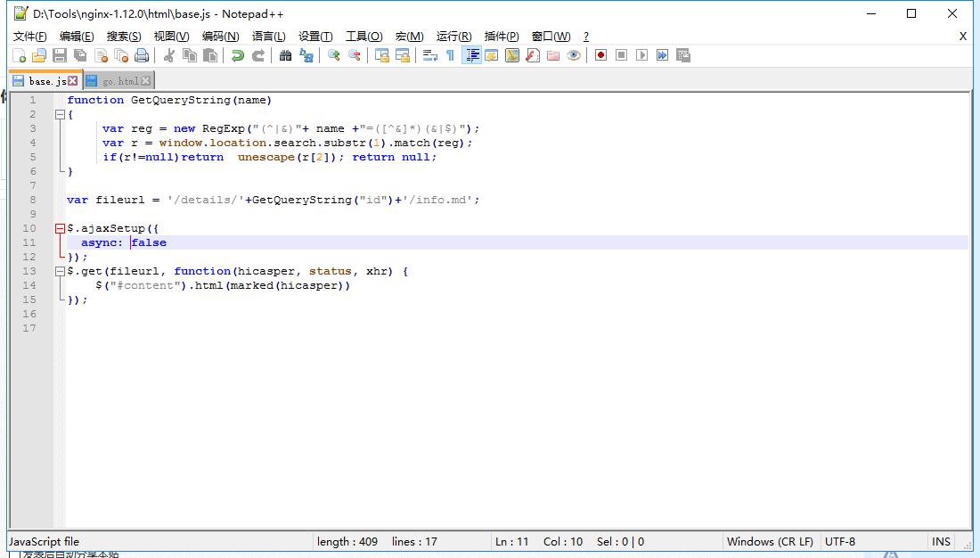Toggle word wrap in the toolbar
This screenshot has width=980, height=558.
pos(429,55)
